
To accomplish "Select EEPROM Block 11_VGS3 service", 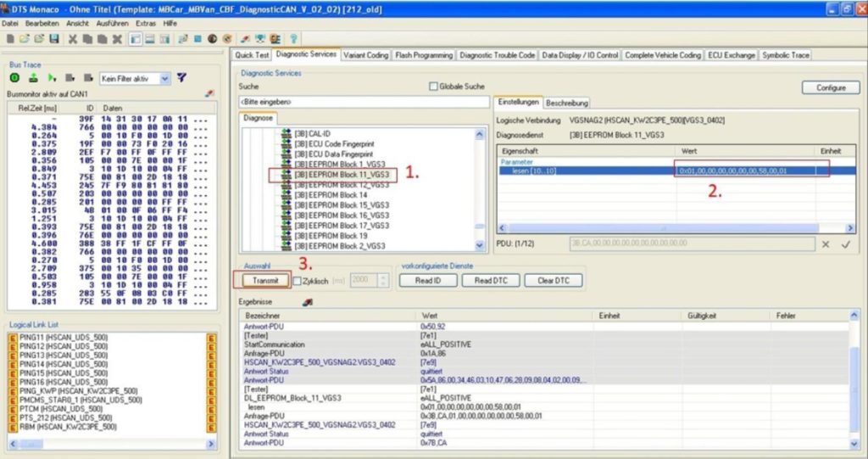I will click(x=342, y=175).
